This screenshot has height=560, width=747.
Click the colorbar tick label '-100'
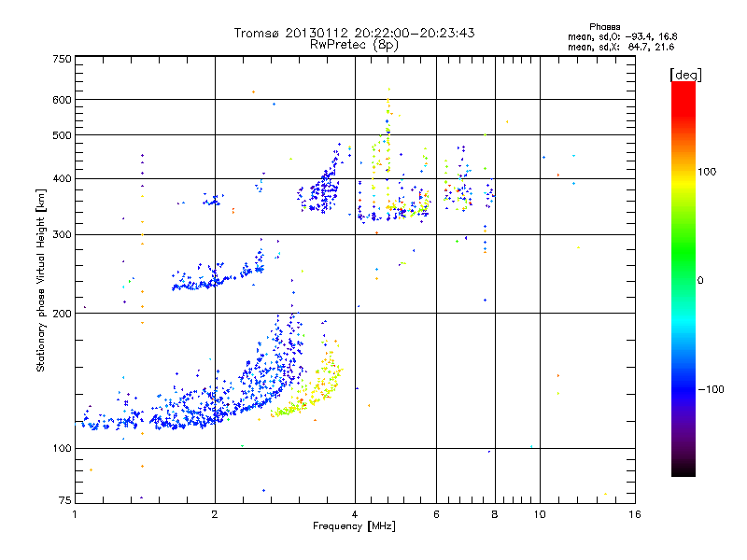point(712,389)
